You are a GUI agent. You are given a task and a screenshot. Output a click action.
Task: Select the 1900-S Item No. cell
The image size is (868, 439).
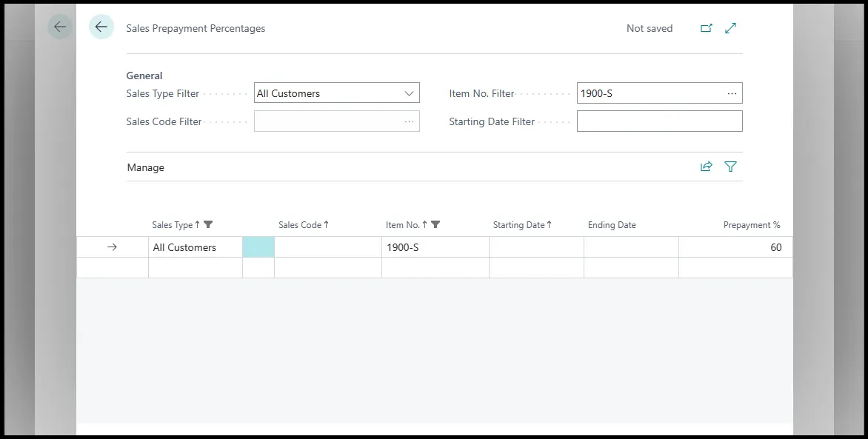pyautogui.click(x=435, y=247)
